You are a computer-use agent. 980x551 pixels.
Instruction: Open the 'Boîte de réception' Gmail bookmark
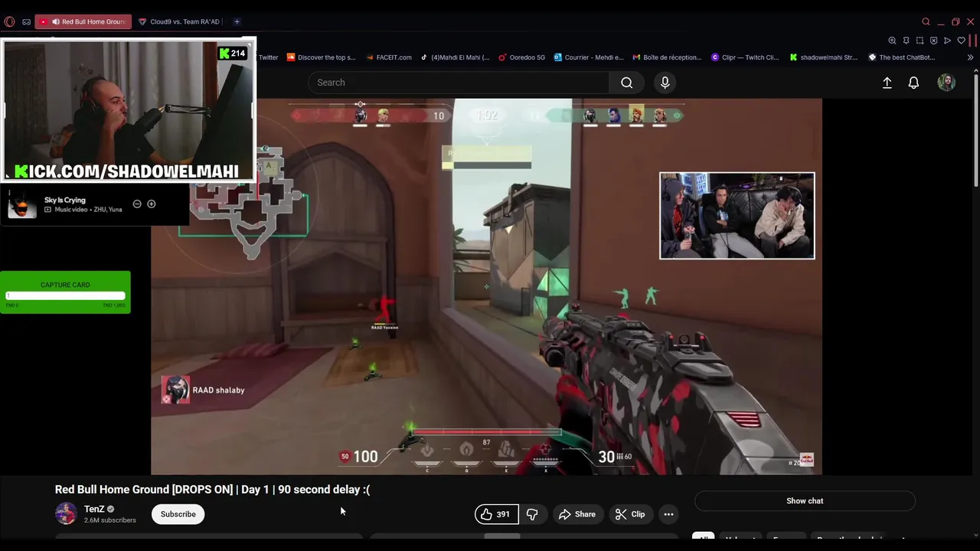(x=667, y=57)
